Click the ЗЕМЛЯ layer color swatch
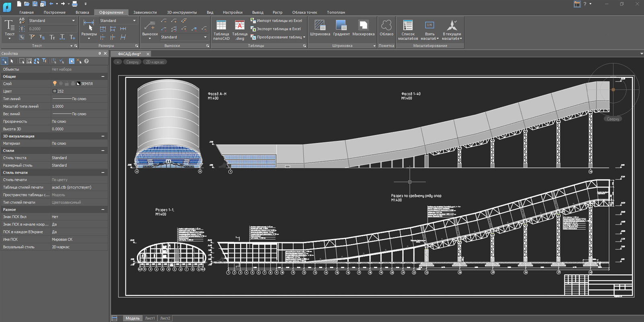 [x=78, y=83]
